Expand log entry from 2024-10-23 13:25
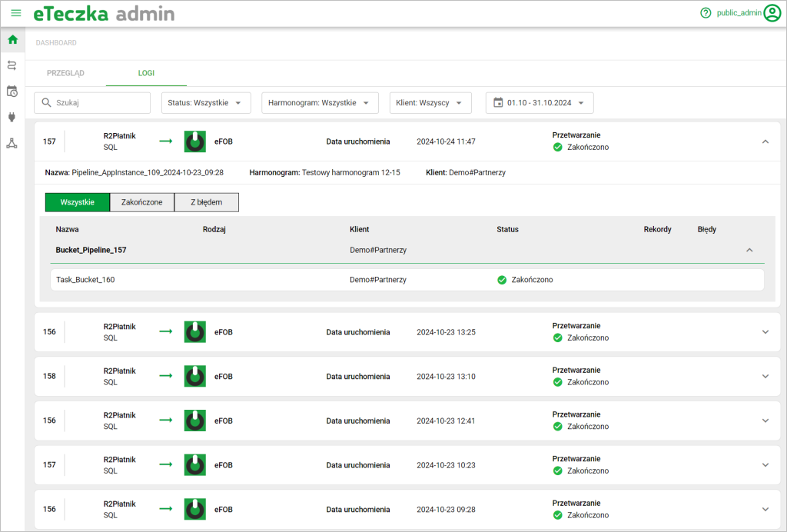This screenshot has width=787, height=532. click(765, 332)
